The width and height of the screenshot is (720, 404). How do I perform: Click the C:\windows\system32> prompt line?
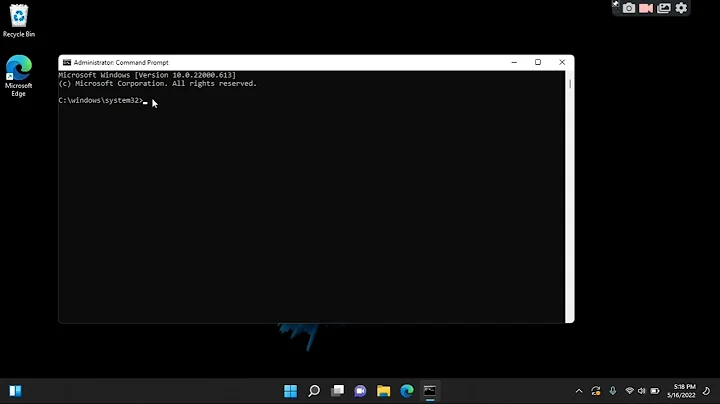pyautogui.click(x=101, y=101)
